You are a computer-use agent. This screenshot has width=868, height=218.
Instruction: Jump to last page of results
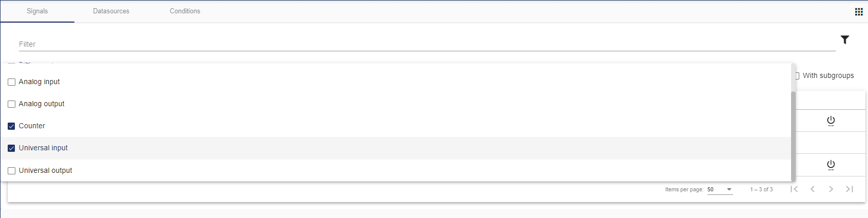[x=850, y=189]
